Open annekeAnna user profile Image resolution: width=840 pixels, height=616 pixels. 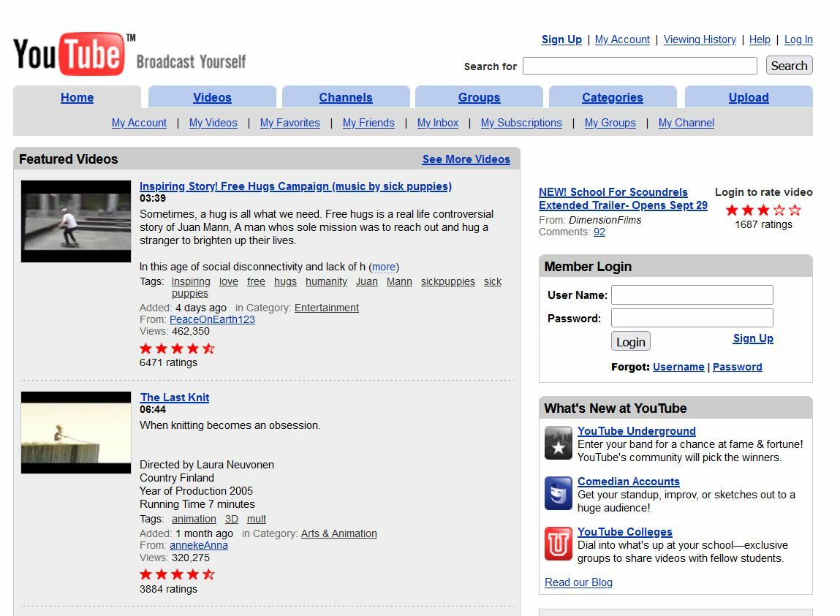coord(199,545)
